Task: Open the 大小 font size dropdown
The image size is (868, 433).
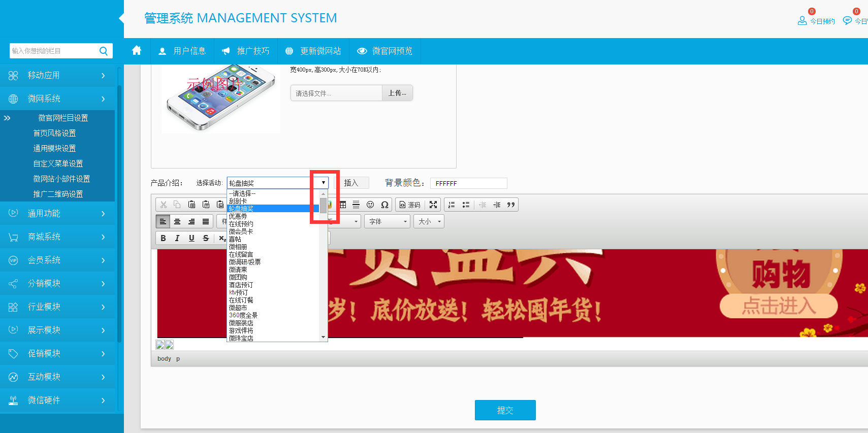Action: 429,221
